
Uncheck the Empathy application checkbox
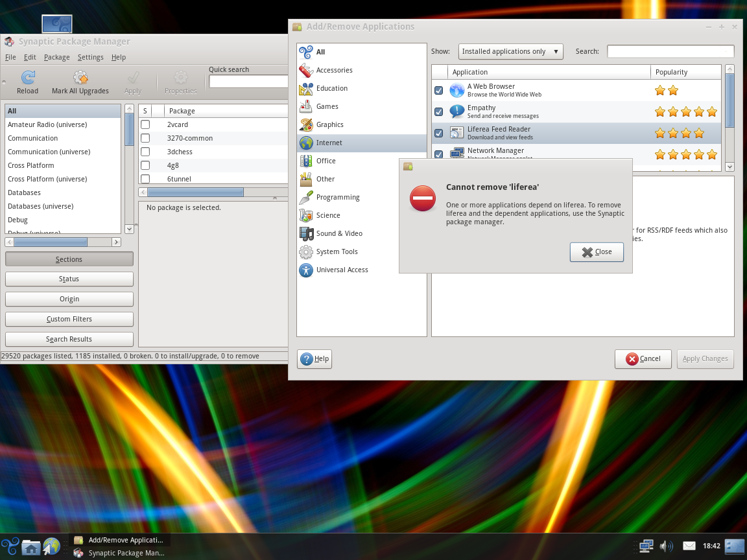439,111
